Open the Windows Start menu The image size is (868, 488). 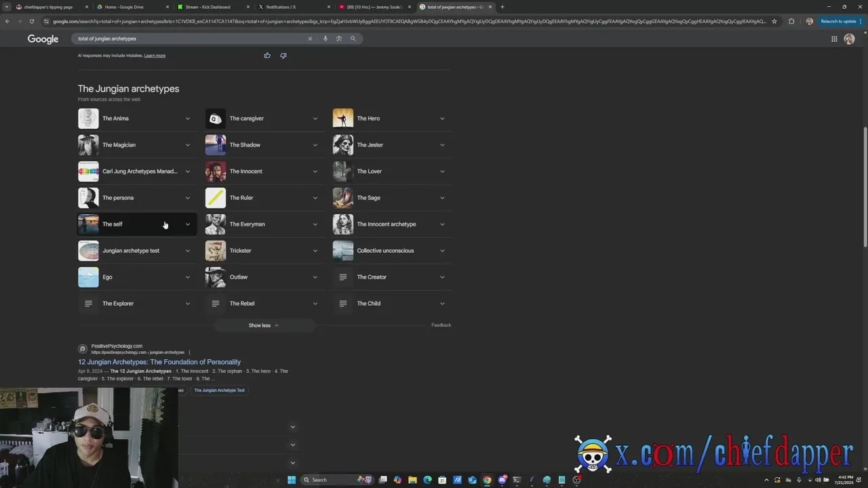(x=292, y=480)
